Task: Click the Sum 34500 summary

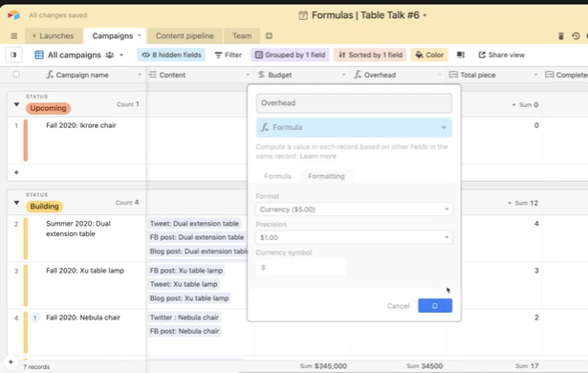Action: 425,366
